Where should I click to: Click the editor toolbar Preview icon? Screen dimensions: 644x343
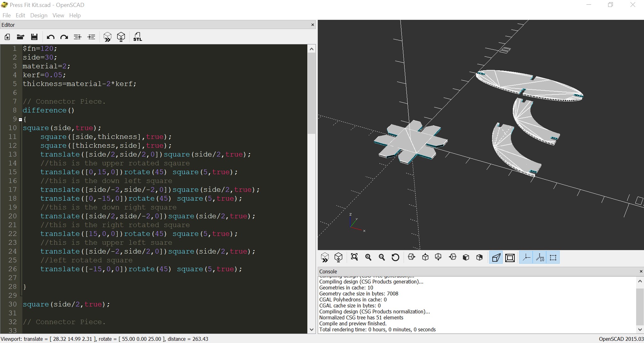click(107, 37)
